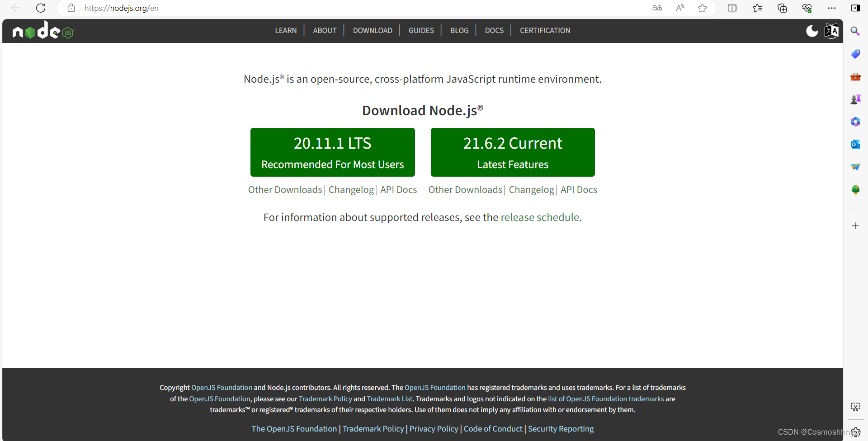Open Changelog under the LTS button
The height and width of the screenshot is (441, 868).
click(x=351, y=190)
